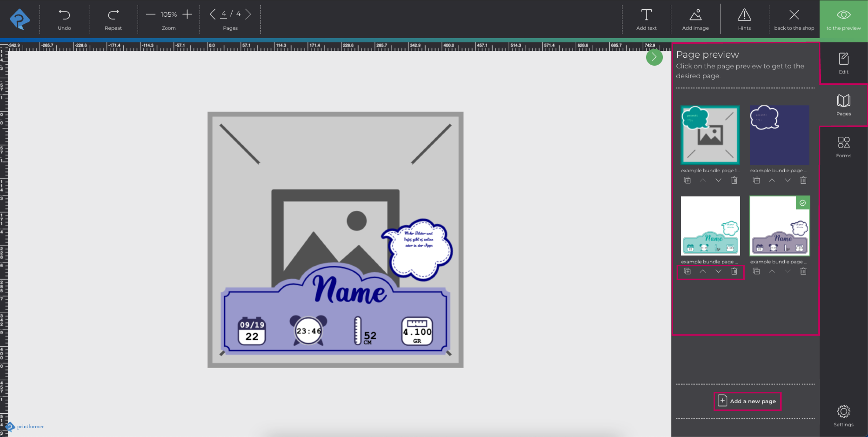Collapse side panel with green arrow
The height and width of the screenshot is (437, 868).
click(x=654, y=57)
